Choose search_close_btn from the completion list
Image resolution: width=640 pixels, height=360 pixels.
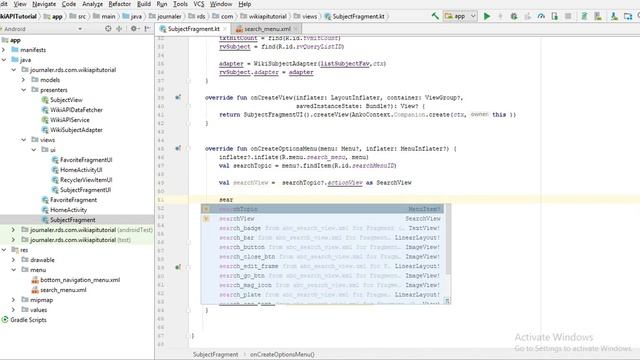pos(323,257)
